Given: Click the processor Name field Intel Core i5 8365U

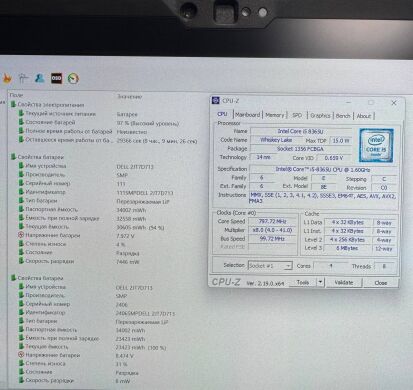Looking at the screenshot, I should [301, 131].
